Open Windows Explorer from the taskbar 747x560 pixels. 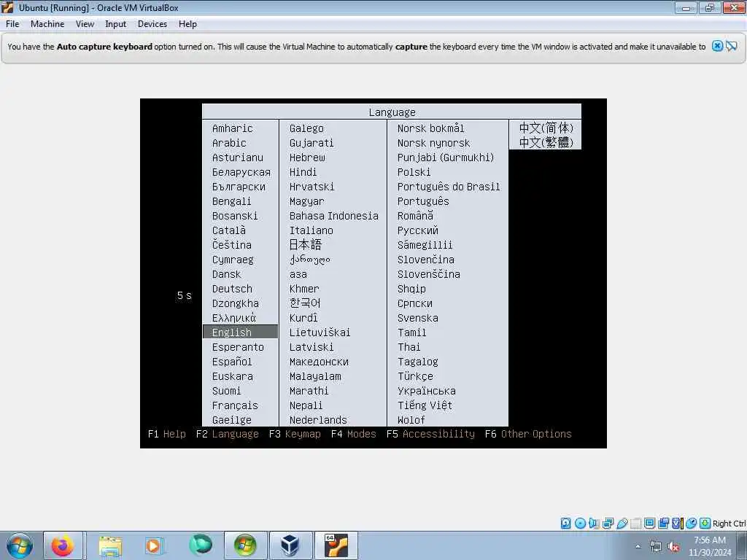coord(110,545)
